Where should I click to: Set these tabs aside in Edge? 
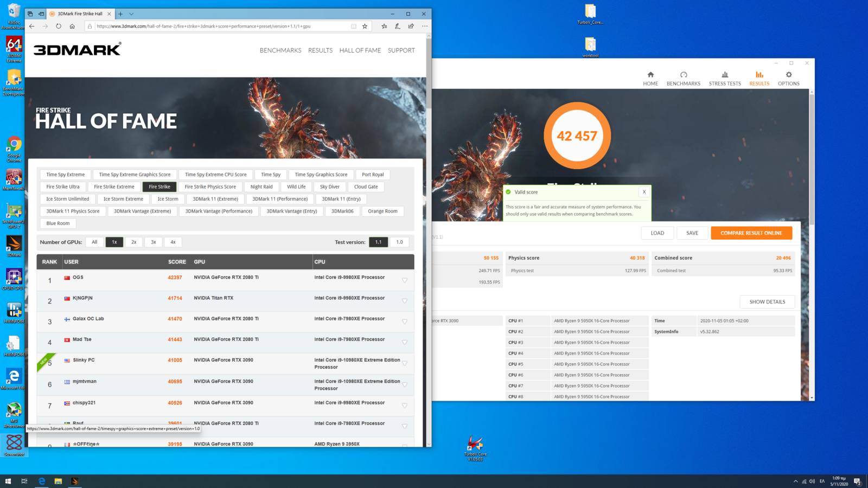(41, 14)
